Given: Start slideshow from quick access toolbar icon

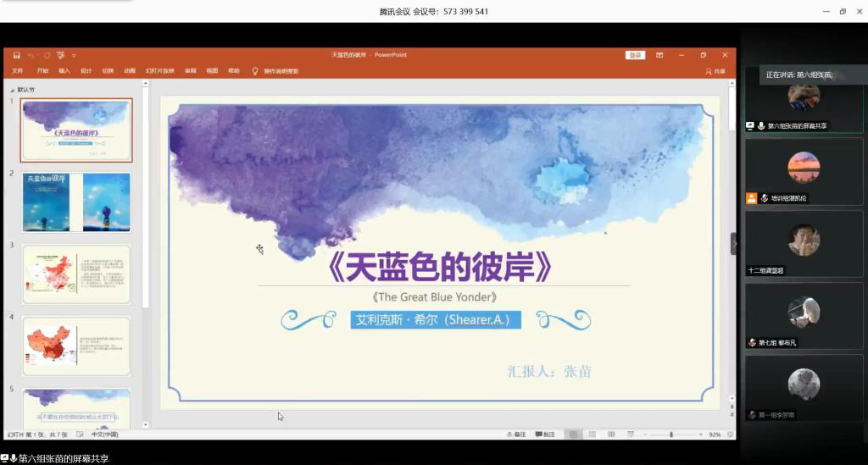Looking at the screenshot, I should pyautogui.click(x=61, y=55).
